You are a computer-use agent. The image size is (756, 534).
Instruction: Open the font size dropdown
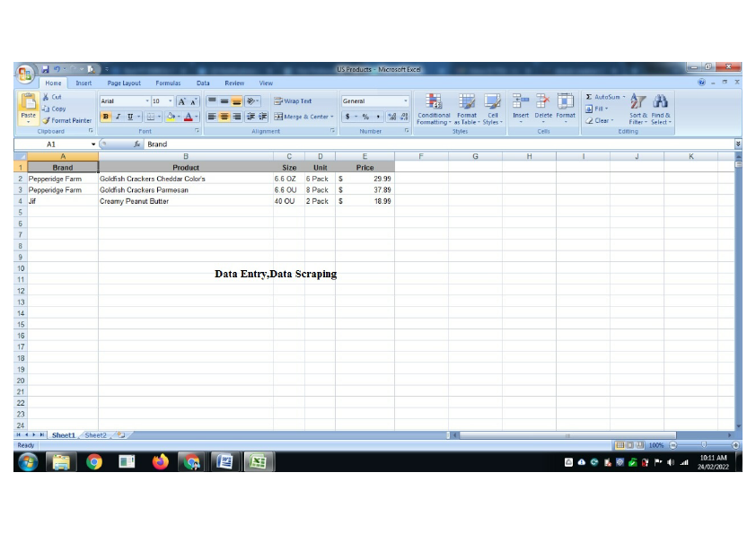click(171, 100)
